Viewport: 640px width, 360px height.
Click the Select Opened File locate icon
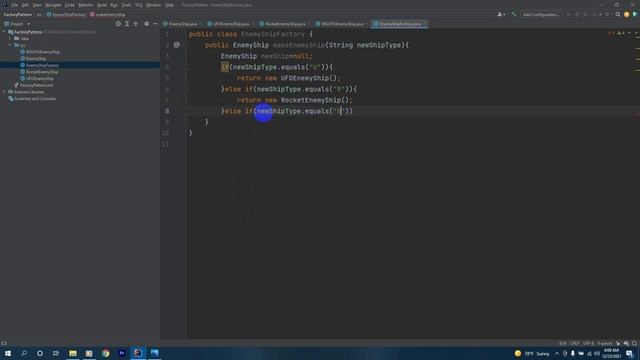pyautogui.click(x=118, y=24)
